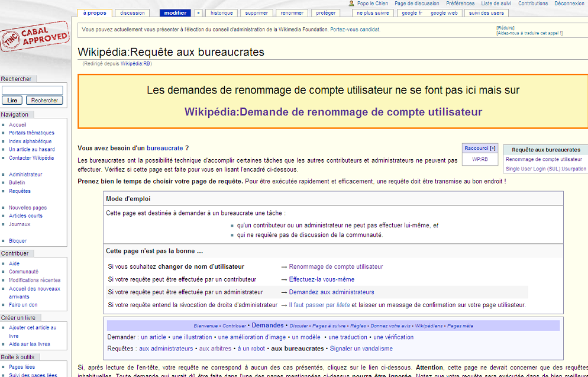The width and height of the screenshot is (588, 377).
Task: Select Ajouter cet article au livre
Action: point(33,331)
